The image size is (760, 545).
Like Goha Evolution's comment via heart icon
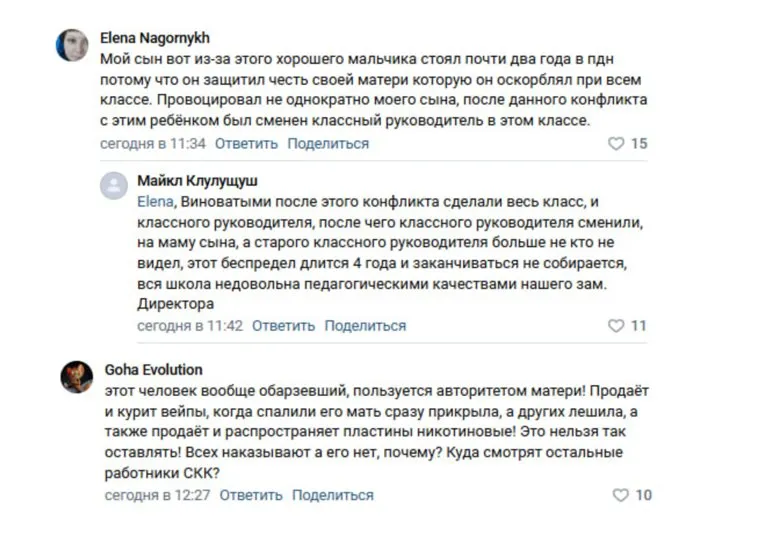click(620, 496)
